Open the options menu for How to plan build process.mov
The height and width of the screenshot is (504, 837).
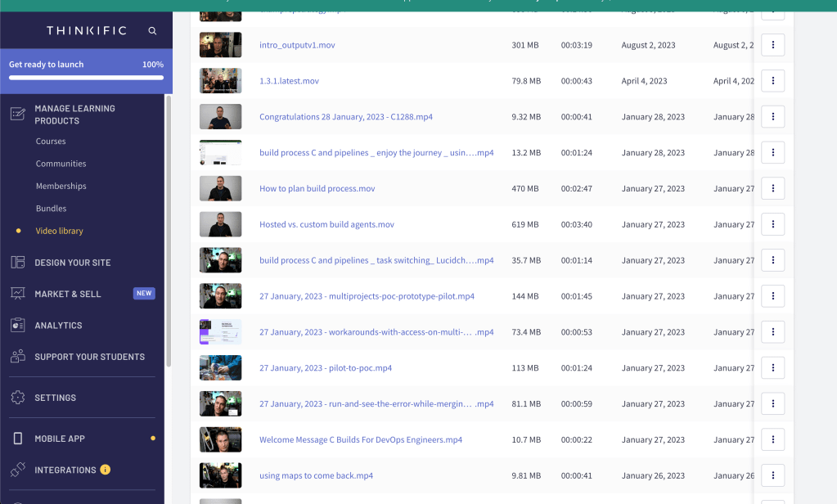tap(772, 188)
